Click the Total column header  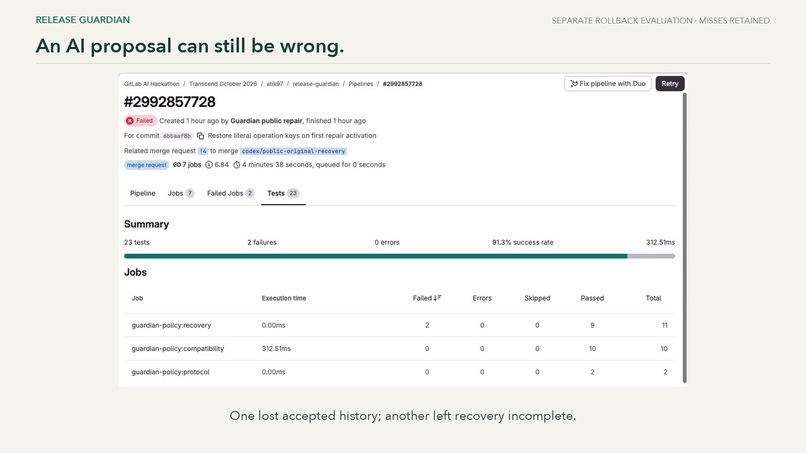[653, 298]
